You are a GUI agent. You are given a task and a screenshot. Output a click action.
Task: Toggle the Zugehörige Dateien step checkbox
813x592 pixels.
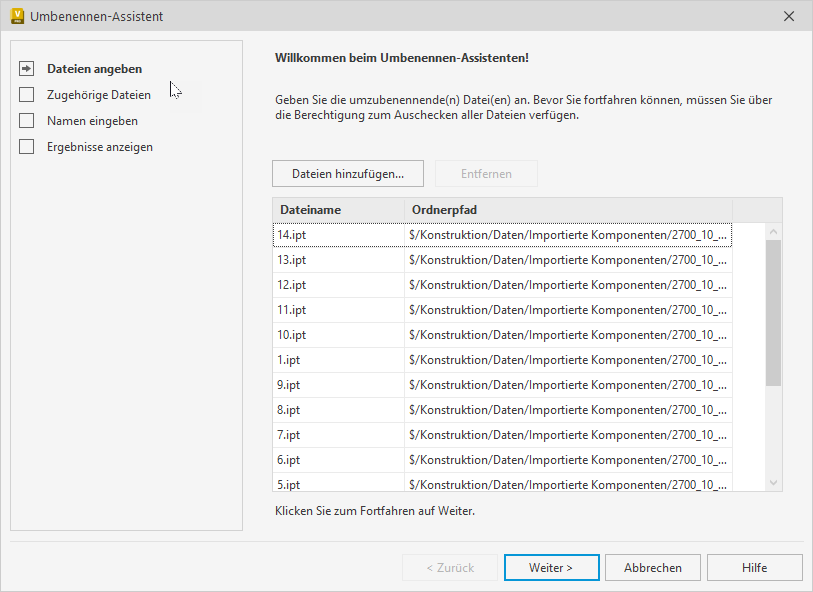[x=27, y=95]
